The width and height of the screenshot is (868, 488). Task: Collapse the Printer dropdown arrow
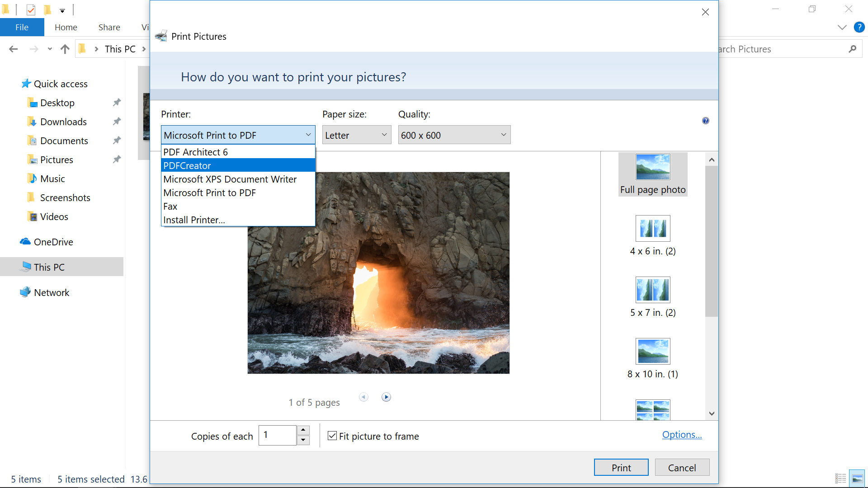[308, 135]
